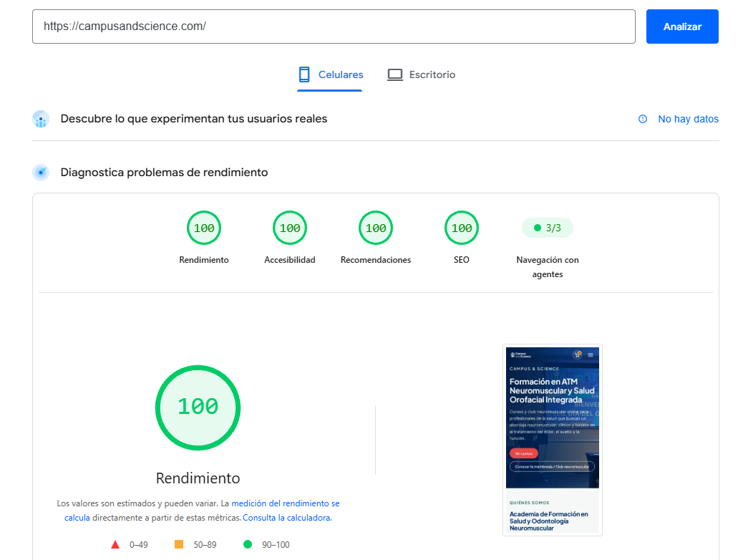Open the Consulta la calculadora link
This screenshot has height=560, width=743.
pos(287,518)
